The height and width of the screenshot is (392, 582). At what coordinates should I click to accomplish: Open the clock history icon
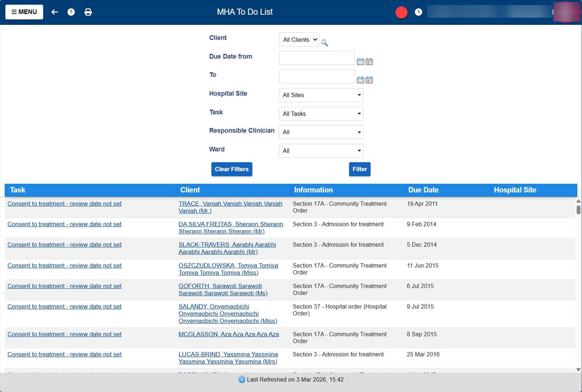pos(418,12)
